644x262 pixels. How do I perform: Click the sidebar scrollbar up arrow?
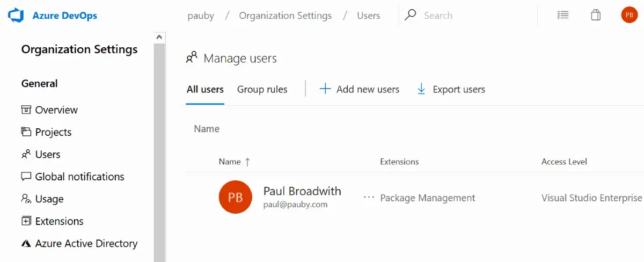(x=159, y=38)
